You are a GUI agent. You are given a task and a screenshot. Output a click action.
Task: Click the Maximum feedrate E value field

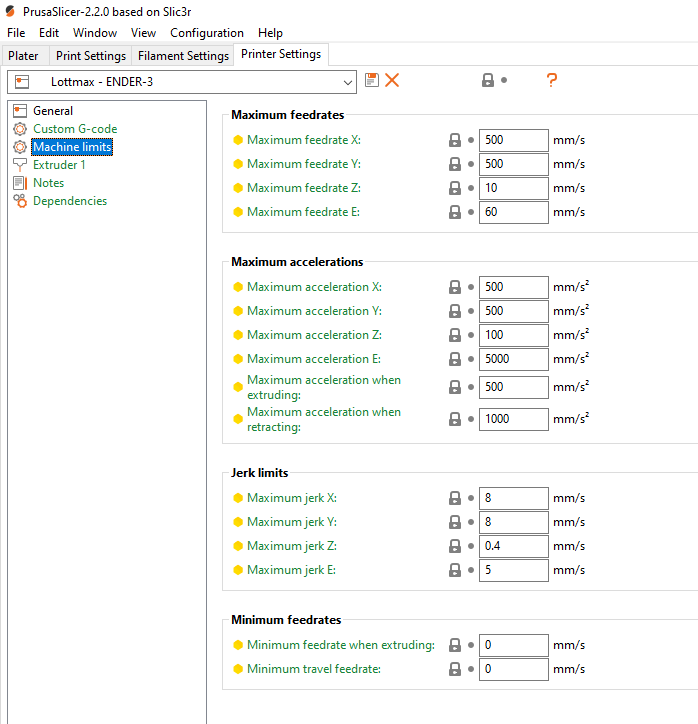pos(514,212)
